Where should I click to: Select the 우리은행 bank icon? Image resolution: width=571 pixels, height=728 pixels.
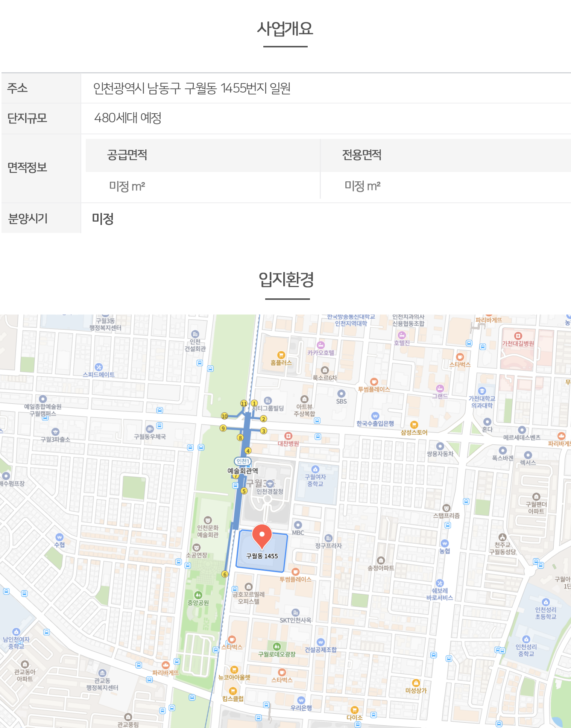click(x=301, y=700)
